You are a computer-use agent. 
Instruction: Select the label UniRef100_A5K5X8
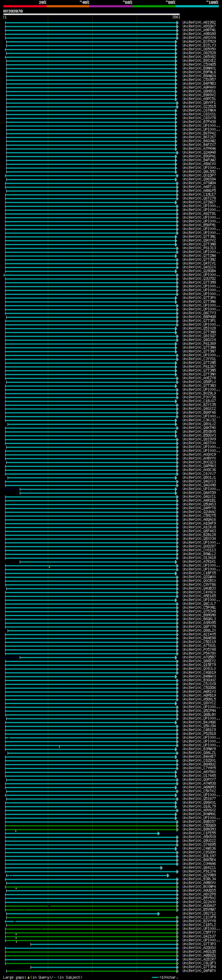pyautogui.click(x=199, y=837)
